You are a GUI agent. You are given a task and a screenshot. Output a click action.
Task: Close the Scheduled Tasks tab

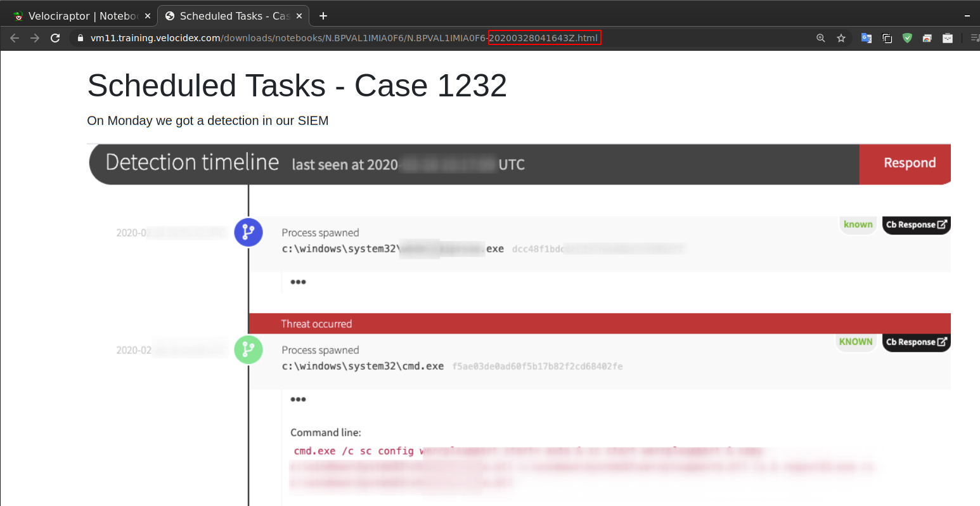pos(299,16)
